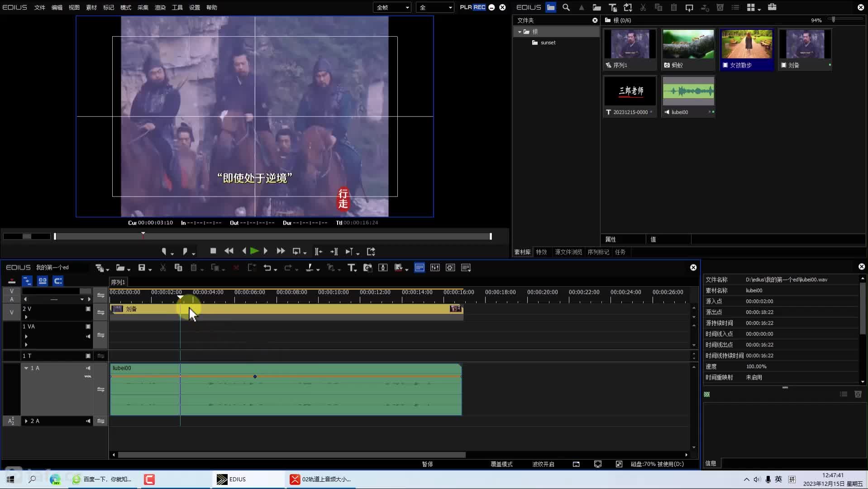The height and width of the screenshot is (489, 868).
Task: Open the 渲染 menu
Action: (160, 7)
